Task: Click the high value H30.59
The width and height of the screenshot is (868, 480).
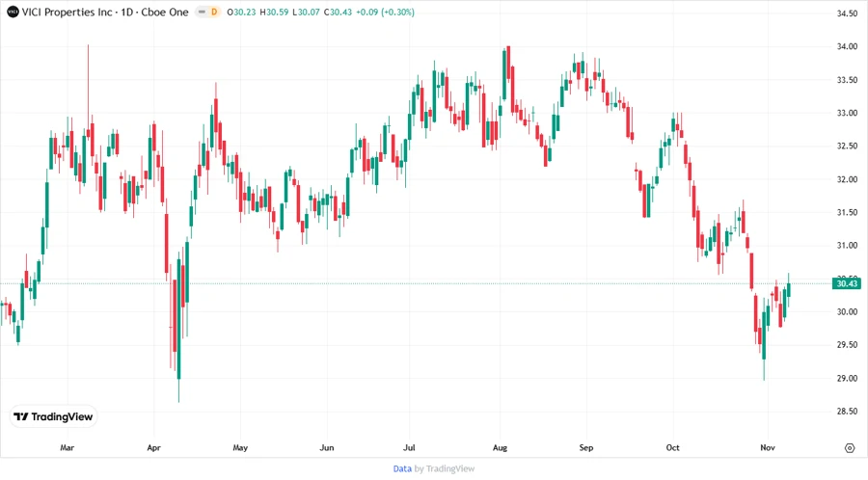Action: click(274, 12)
